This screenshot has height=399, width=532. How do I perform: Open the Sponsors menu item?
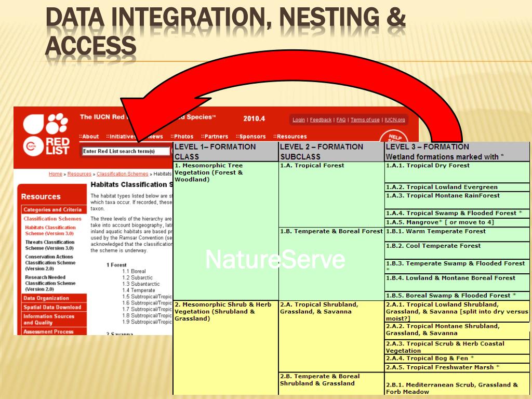pos(251,137)
